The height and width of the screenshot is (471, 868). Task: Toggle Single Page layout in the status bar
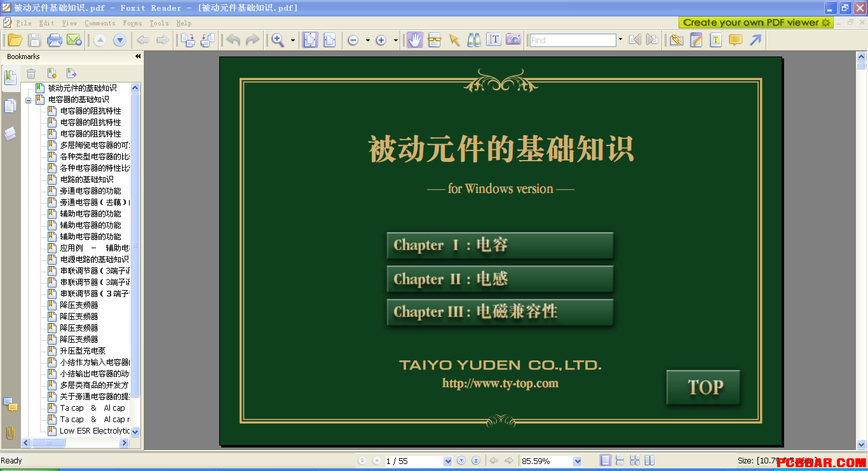606,460
